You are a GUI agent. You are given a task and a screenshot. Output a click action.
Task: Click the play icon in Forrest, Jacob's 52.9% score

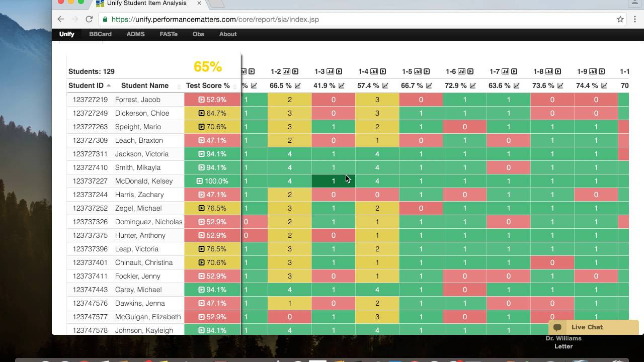(201, 100)
